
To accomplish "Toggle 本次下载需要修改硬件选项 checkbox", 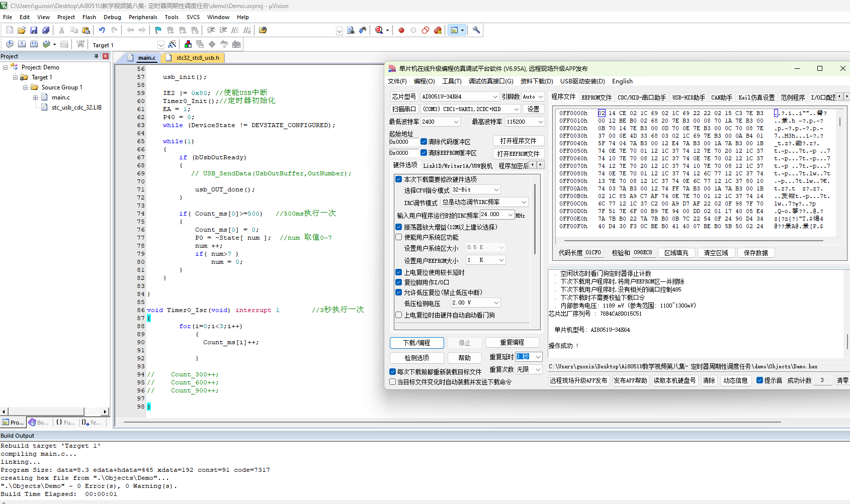I will click(399, 179).
